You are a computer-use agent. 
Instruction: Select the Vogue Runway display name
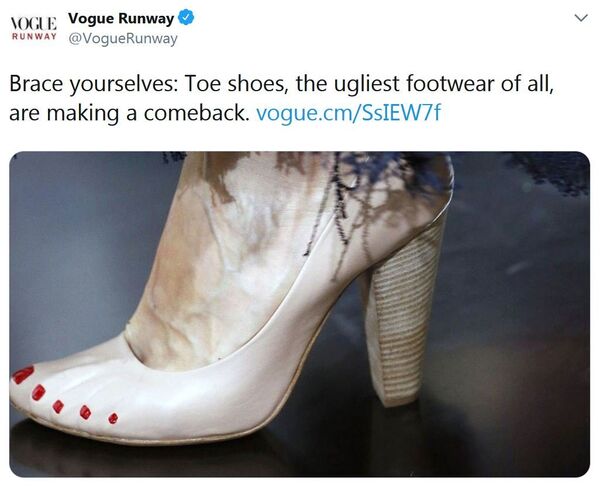[x=121, y=18]
